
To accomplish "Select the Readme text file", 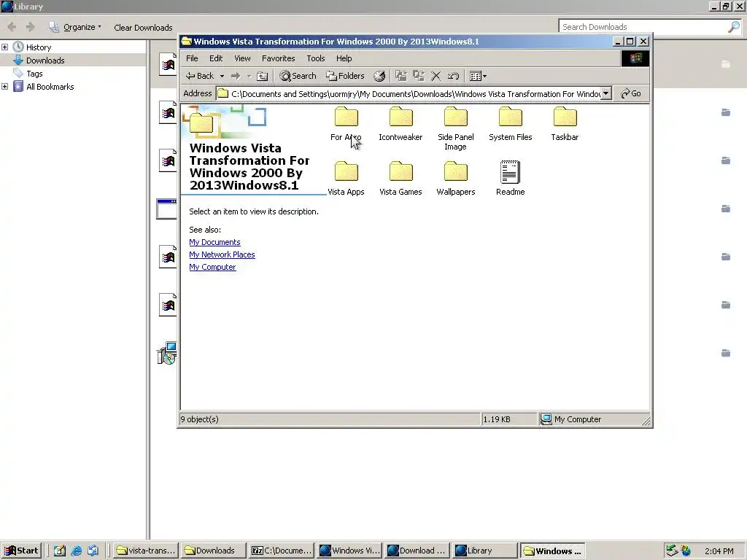I will (x=510, y=179).
